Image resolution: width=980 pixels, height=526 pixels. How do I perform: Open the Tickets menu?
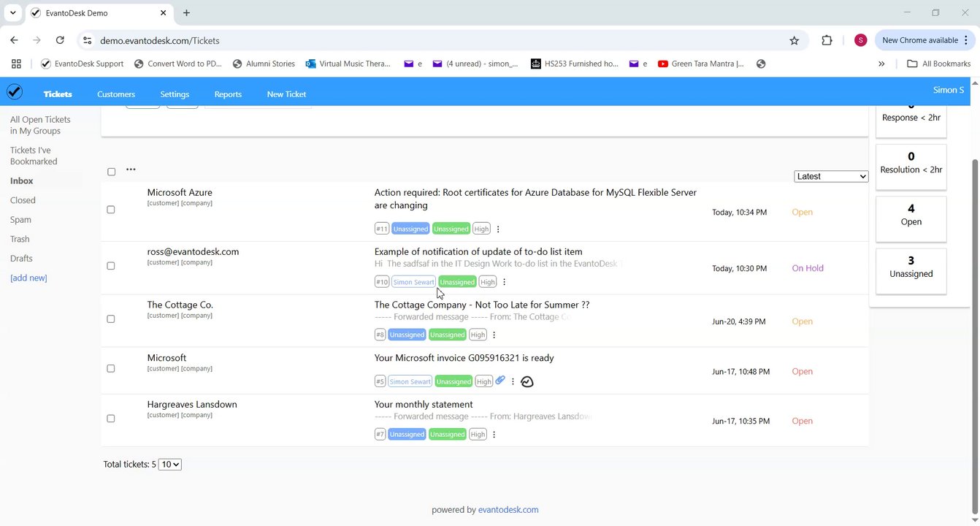58,94
